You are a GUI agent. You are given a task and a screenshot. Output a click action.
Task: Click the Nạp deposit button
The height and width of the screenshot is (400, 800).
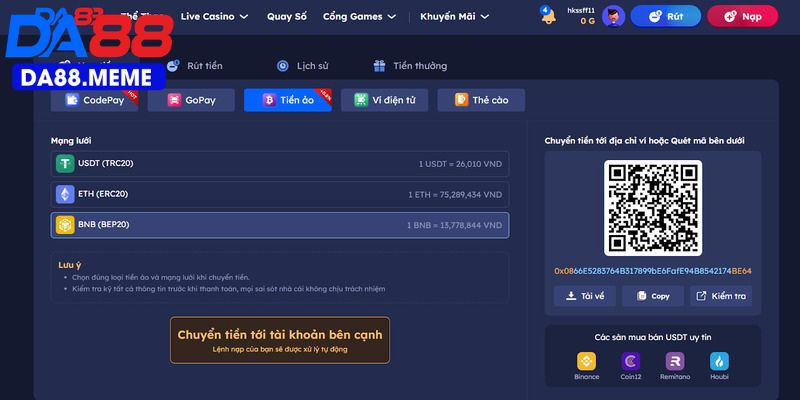742,16
